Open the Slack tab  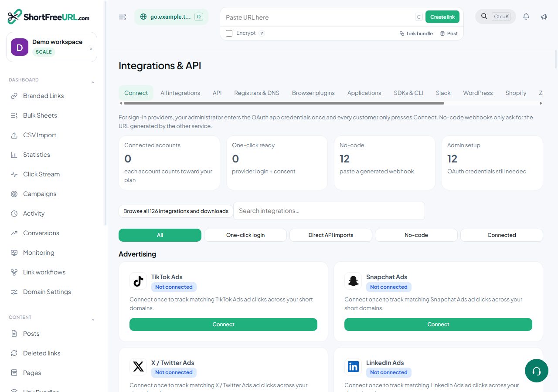coord(443,93)
